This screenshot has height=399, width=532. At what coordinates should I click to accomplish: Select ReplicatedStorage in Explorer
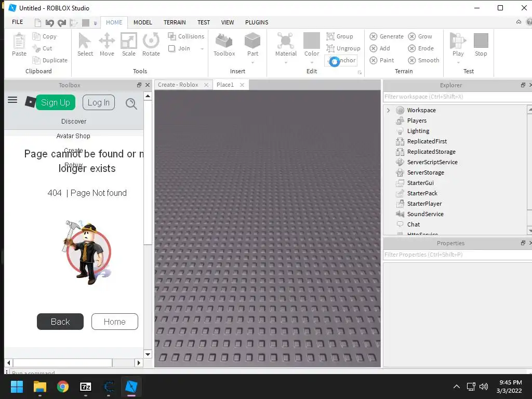[x=431, y=152]
